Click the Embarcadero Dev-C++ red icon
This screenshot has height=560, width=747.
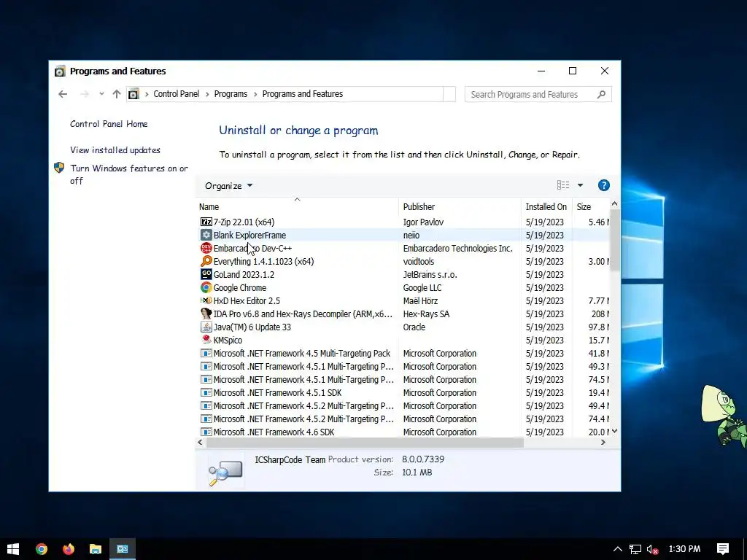[x=206, y=248]
